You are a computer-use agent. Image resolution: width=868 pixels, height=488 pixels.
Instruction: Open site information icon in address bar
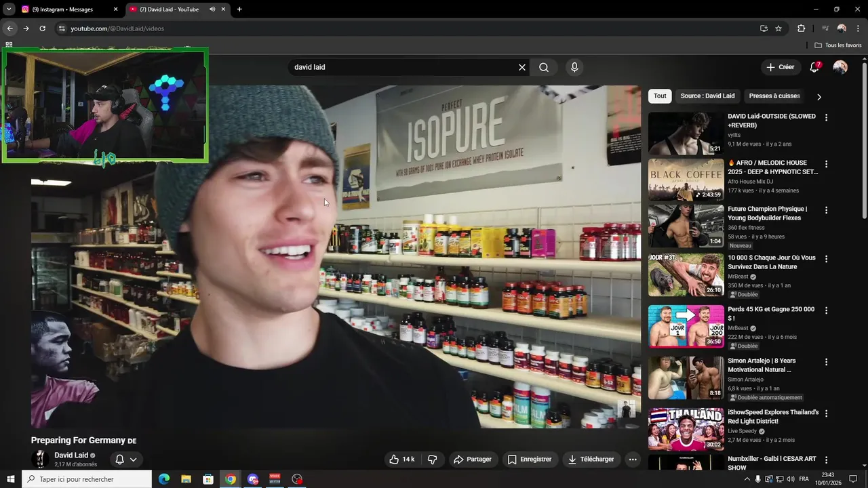[62, 28]
